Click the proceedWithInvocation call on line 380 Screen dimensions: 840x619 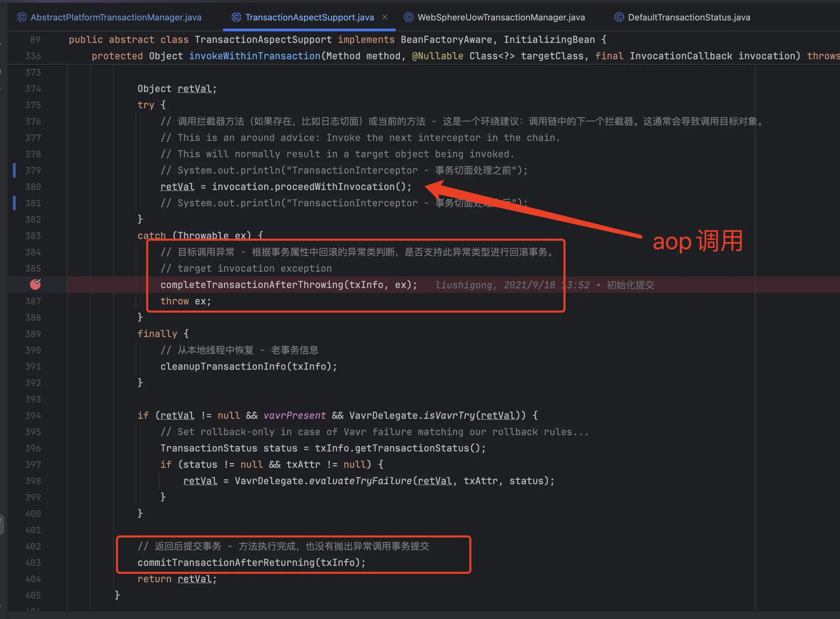(x=335, y=187)
